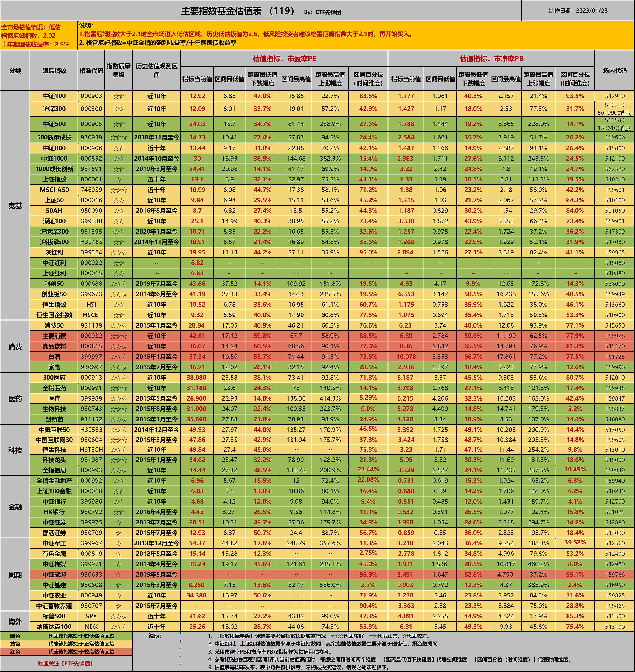
Task: Click the 跟踪指数 column header
Action: point(54,71)
